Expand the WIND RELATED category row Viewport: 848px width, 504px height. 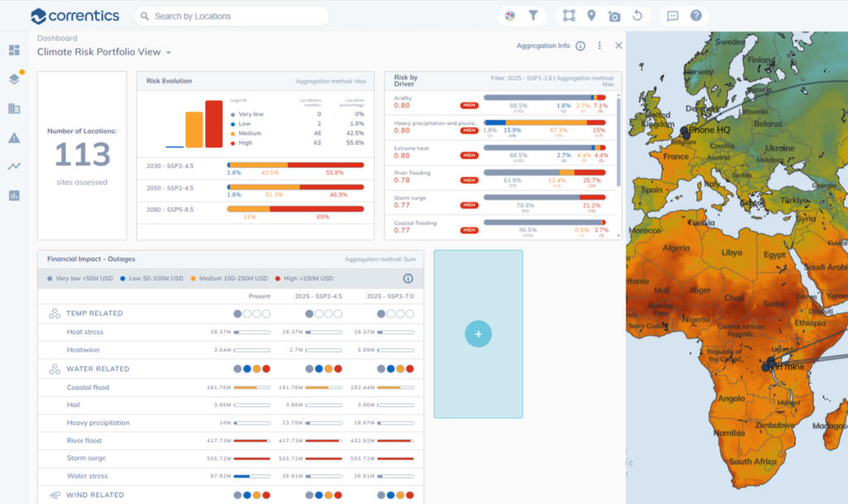pos(230,495)
